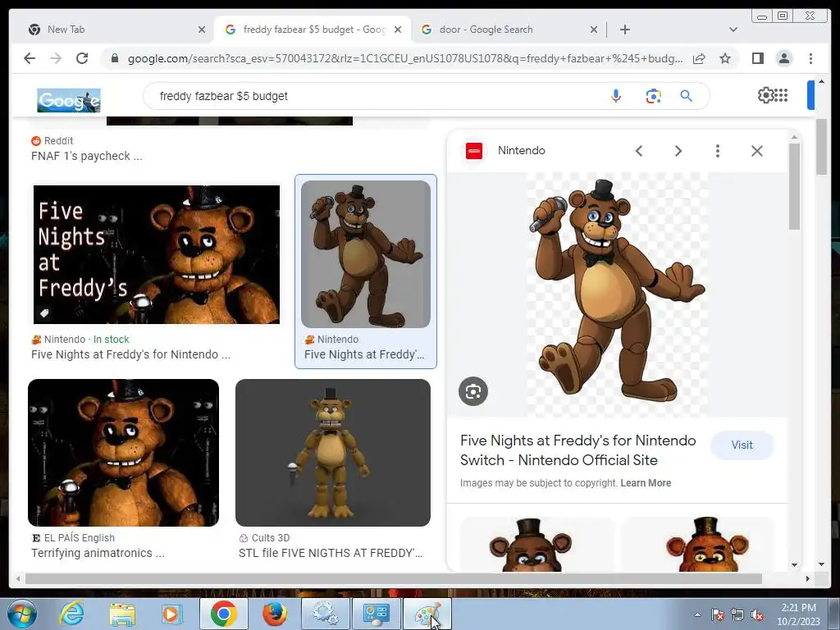
Task: Open Windows Explorer from taskbar
Action: (122, 614)
